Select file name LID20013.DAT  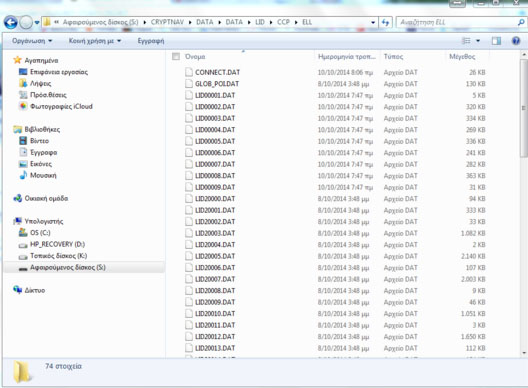coord(215,348)
